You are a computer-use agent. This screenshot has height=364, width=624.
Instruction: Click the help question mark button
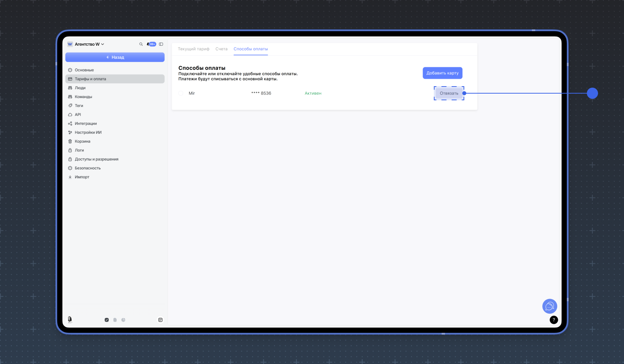(554, 320)
